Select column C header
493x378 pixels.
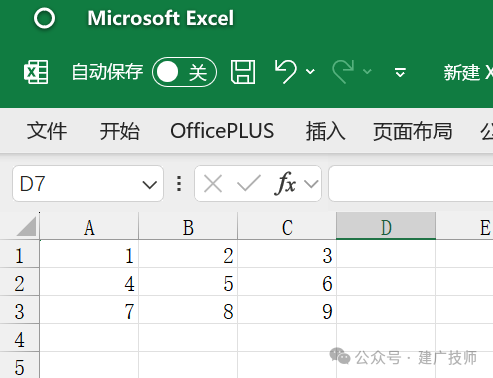click(287, 226)
